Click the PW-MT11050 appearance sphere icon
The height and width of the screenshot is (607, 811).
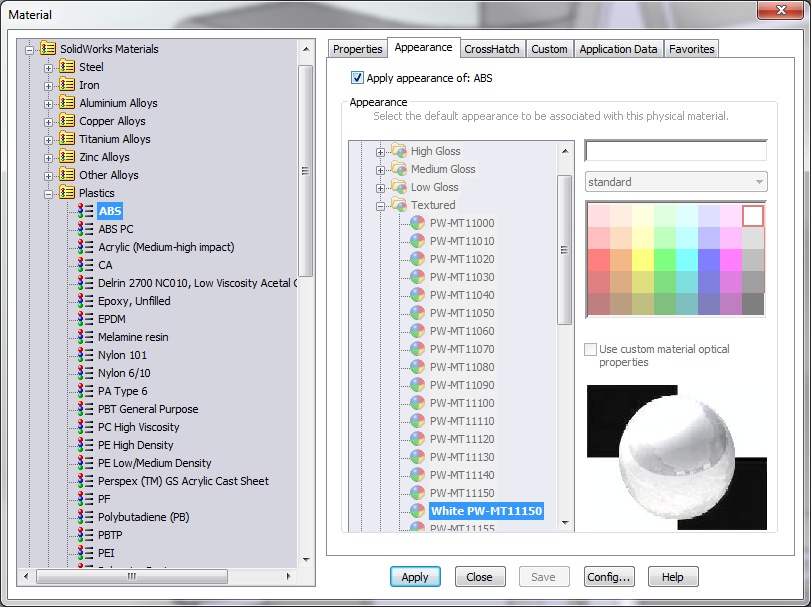(417, 313)
